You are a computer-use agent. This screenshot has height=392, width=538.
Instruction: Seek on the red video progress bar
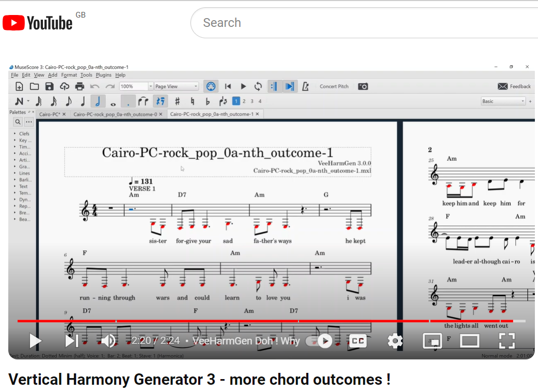[x=272, y=321]
